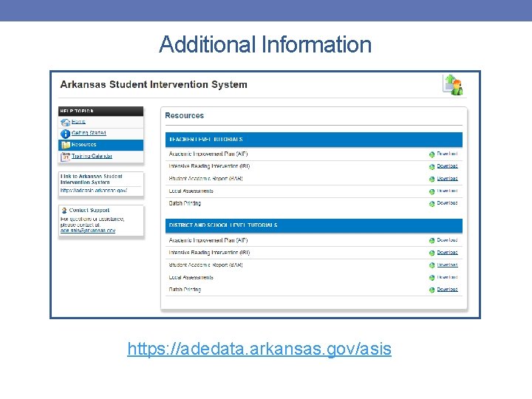Click district-level Batch Printing row text
The image size is (532, 399).
[x=185, y=290]
